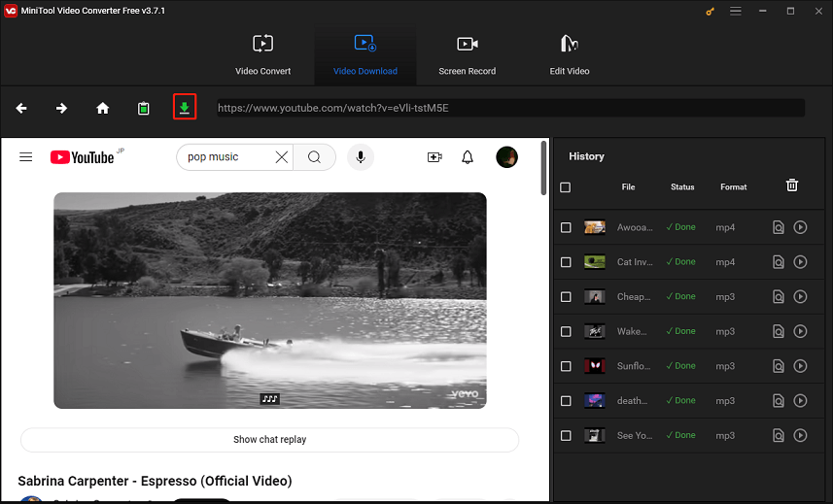This screenshot has height=504, width=833.
Task: Check the See Yo... row checkbox
Action: 566,436
